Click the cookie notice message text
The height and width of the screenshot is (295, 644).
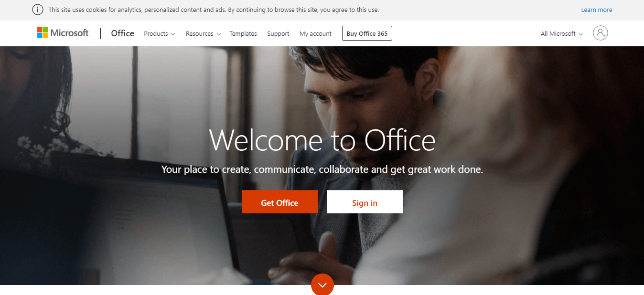click(x=214, y=10)
